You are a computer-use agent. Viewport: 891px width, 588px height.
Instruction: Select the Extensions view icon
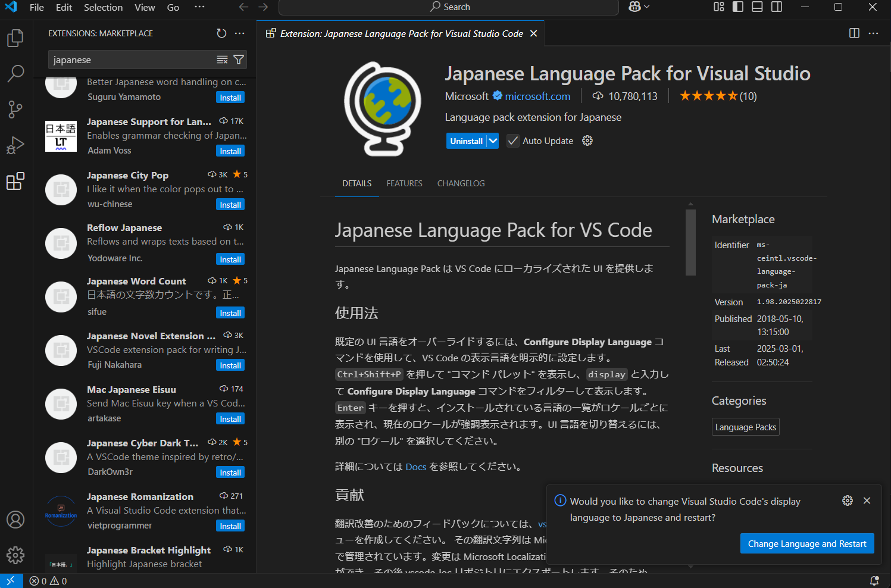click(15, 181)
